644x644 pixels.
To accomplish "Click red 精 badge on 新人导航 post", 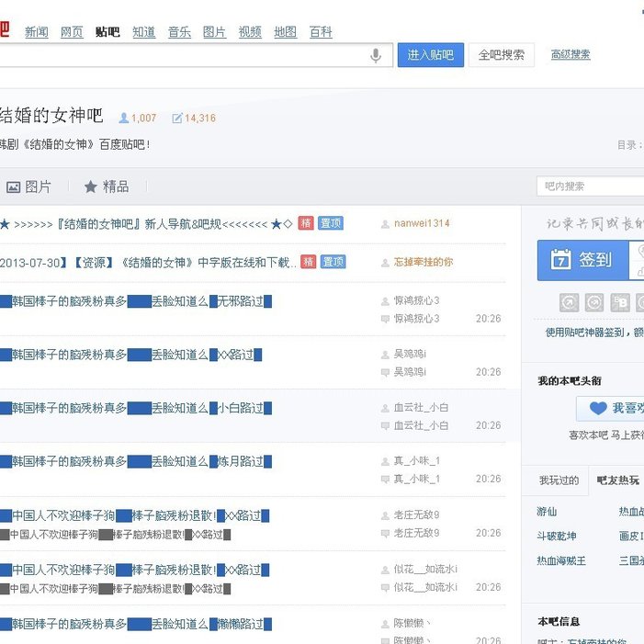I will click(306, 223).
